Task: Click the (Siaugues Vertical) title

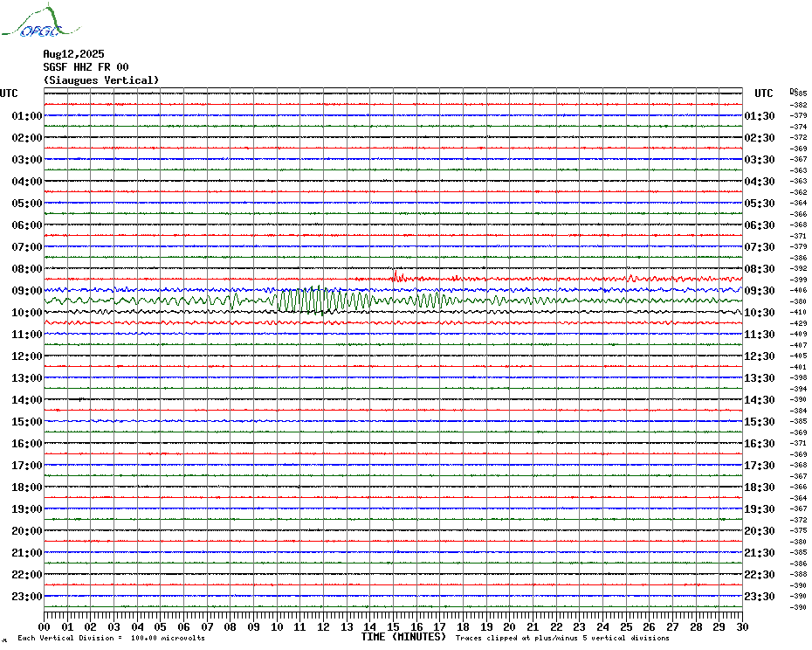Action: [x=101, y=80]
